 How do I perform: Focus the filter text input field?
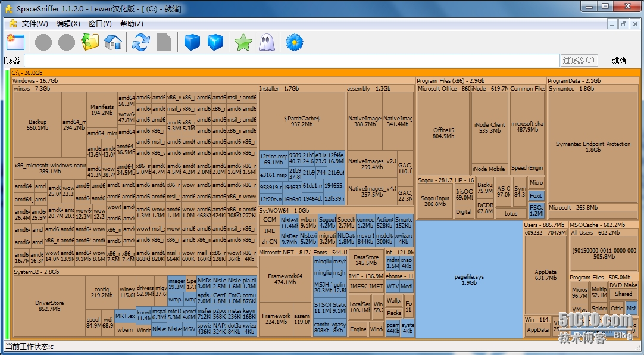(x=292, y=60)
